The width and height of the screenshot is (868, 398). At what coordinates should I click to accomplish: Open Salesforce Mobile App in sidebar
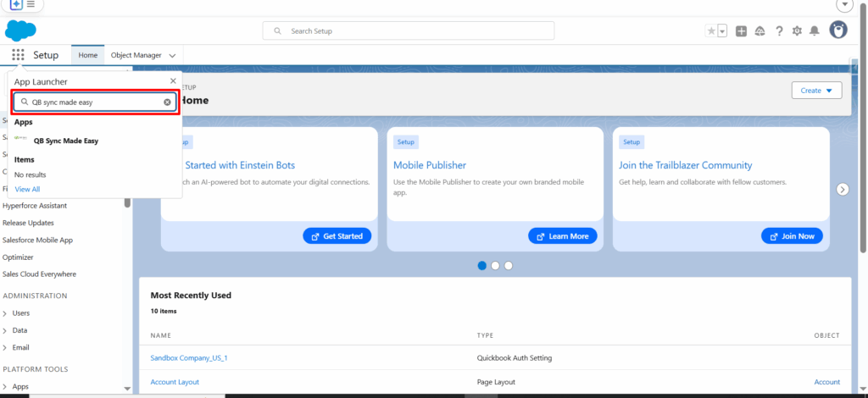(37, 240)
